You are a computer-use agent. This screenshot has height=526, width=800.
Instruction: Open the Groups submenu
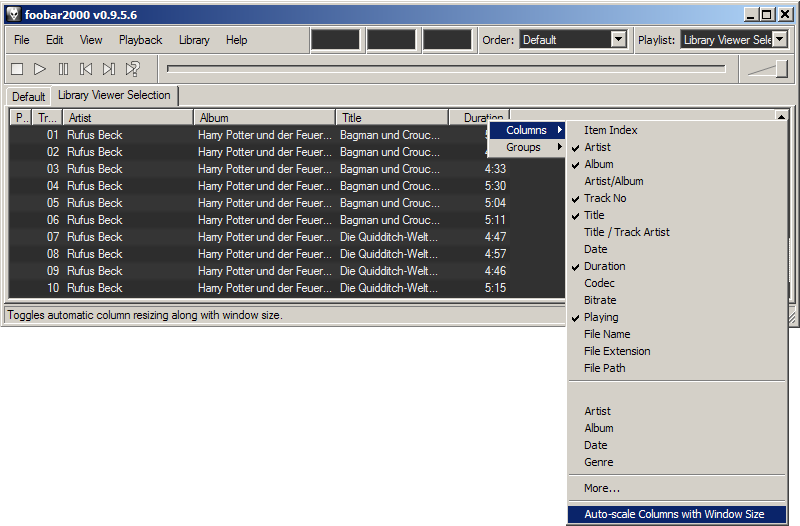[x=527, y=147]
